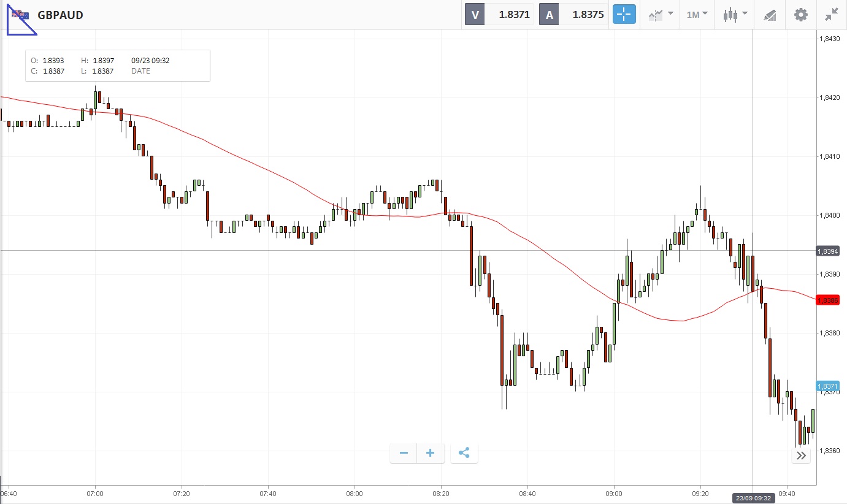This screenshot has height=504, width=847.
Task: Collapse the chart with shrink arrows
Action: coord(832,15)
